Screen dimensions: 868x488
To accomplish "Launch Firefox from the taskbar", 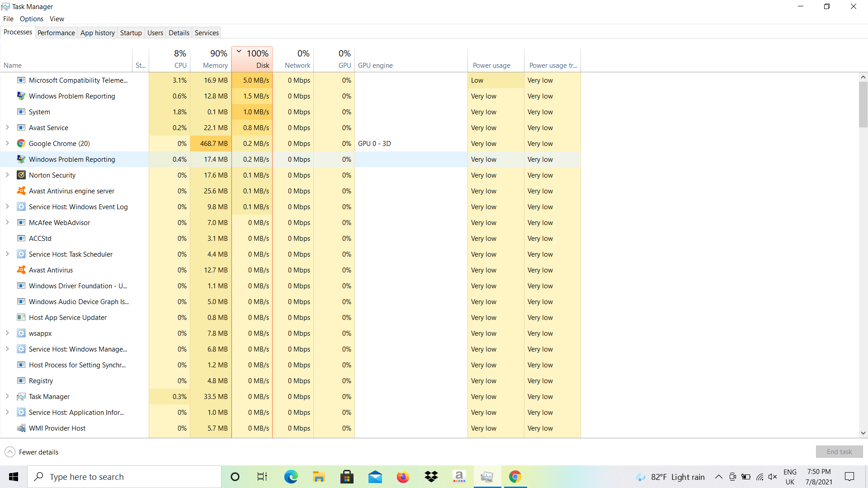I will tap(403, 477).
